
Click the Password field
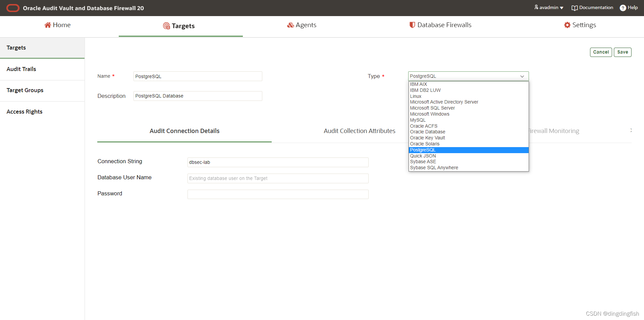[x=278, y=194]
